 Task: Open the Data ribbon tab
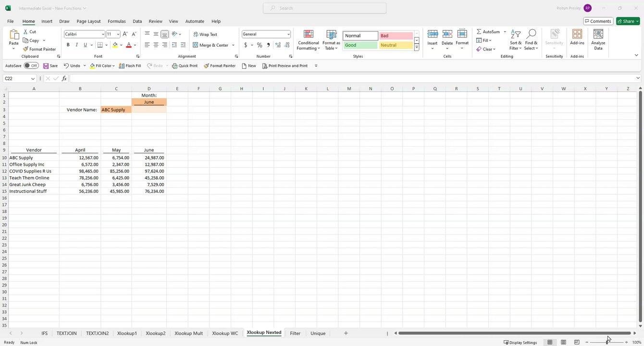[x=137, y=21]
